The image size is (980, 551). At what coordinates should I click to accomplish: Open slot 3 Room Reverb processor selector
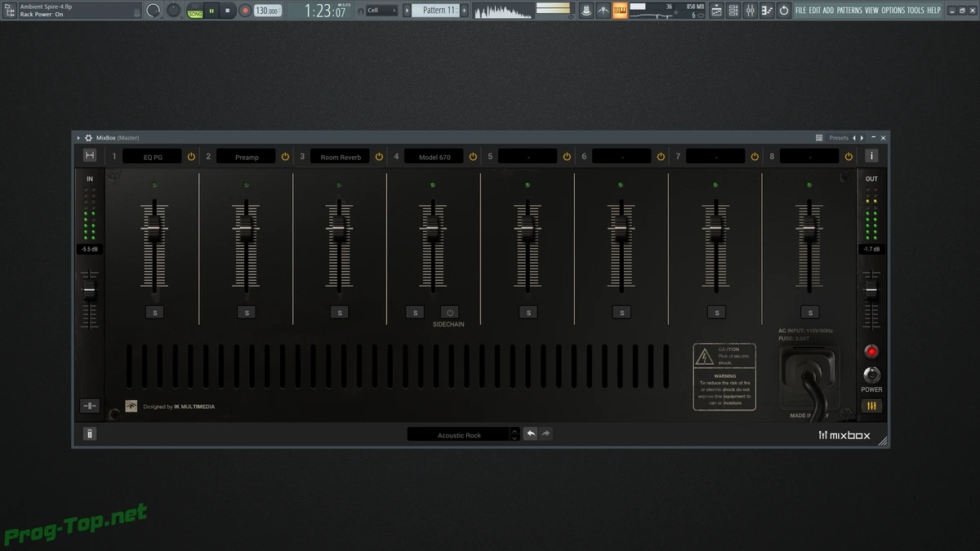[340, 156]
